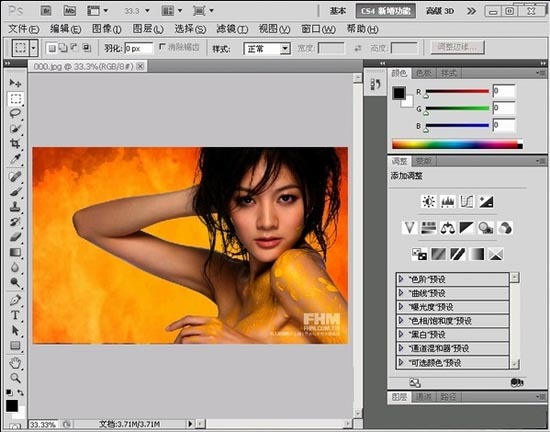Switch to the 通道 channels tab

423,397
